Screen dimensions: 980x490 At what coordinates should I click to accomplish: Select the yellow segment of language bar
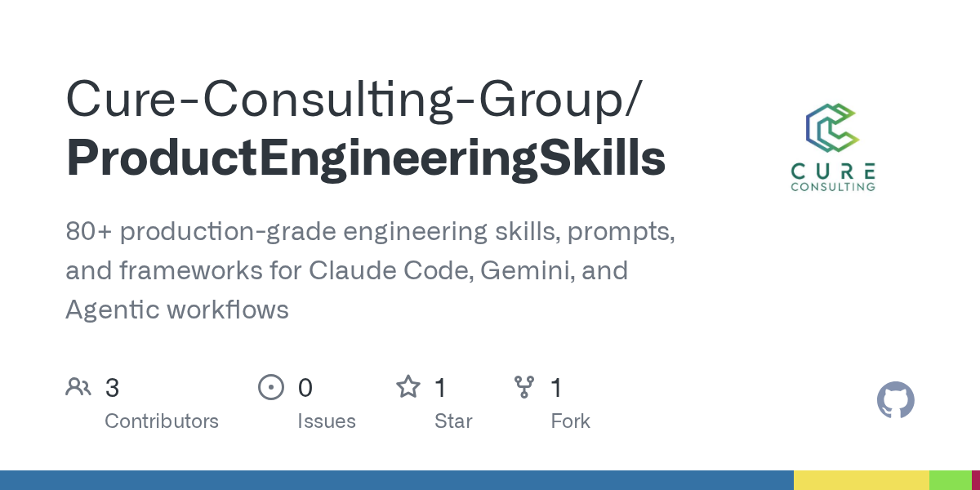pos(862,480)
